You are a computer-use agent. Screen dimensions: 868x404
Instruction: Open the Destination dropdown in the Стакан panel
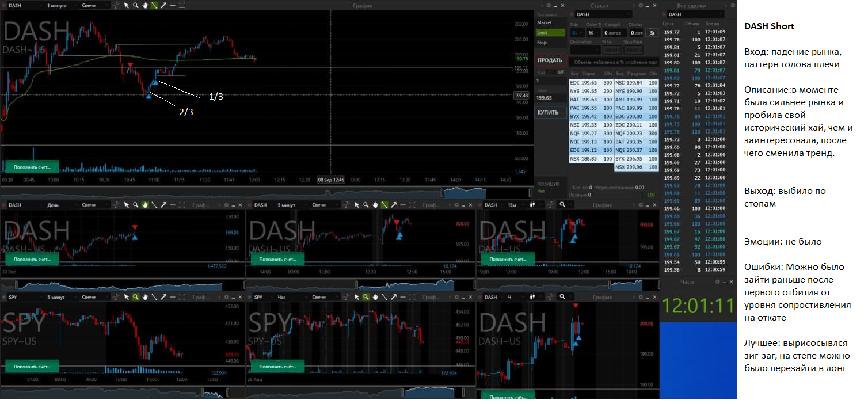click(x=584, y=51)
